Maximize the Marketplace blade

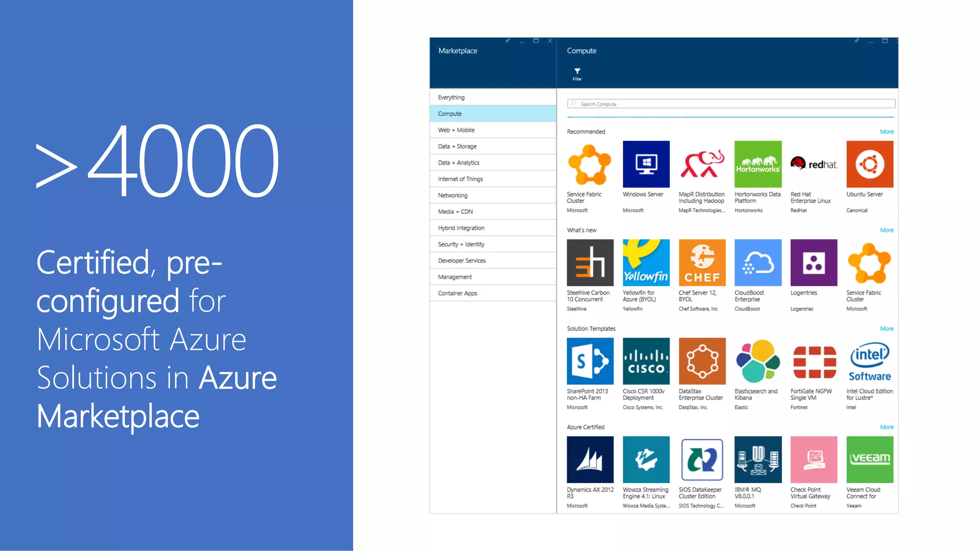pos(536,41)
